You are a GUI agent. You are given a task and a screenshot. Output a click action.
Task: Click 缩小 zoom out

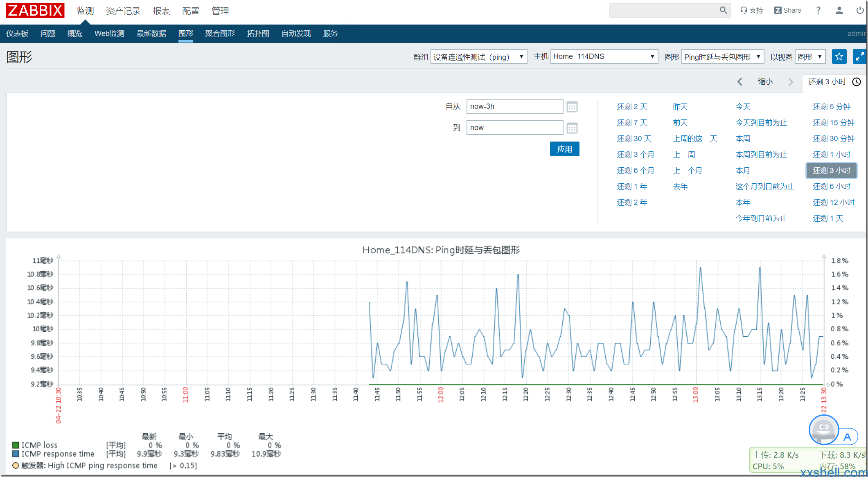click(765, 82)
